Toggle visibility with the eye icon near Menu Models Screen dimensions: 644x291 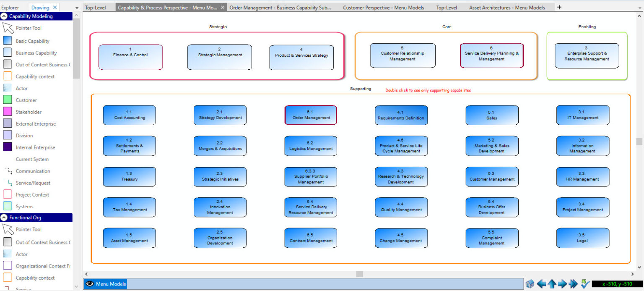point(89,283)
